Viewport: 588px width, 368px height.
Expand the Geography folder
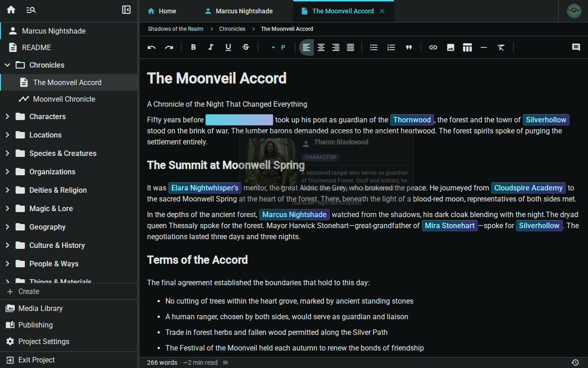coord(7,227)
